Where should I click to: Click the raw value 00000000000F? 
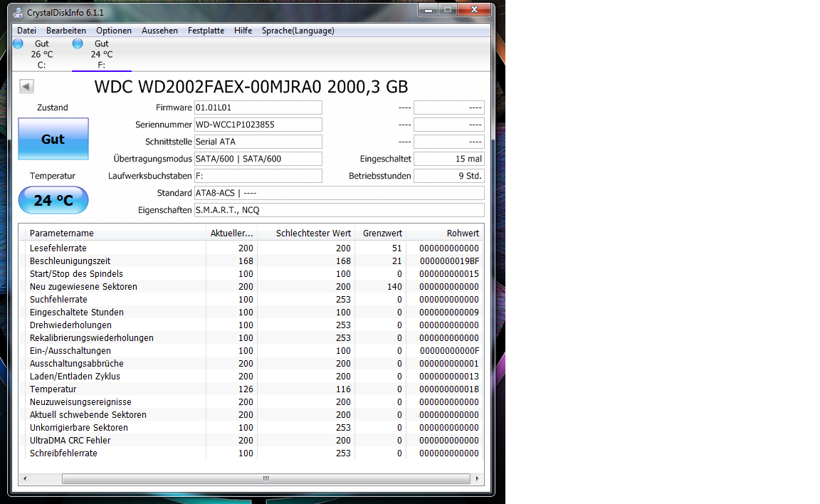449,351
